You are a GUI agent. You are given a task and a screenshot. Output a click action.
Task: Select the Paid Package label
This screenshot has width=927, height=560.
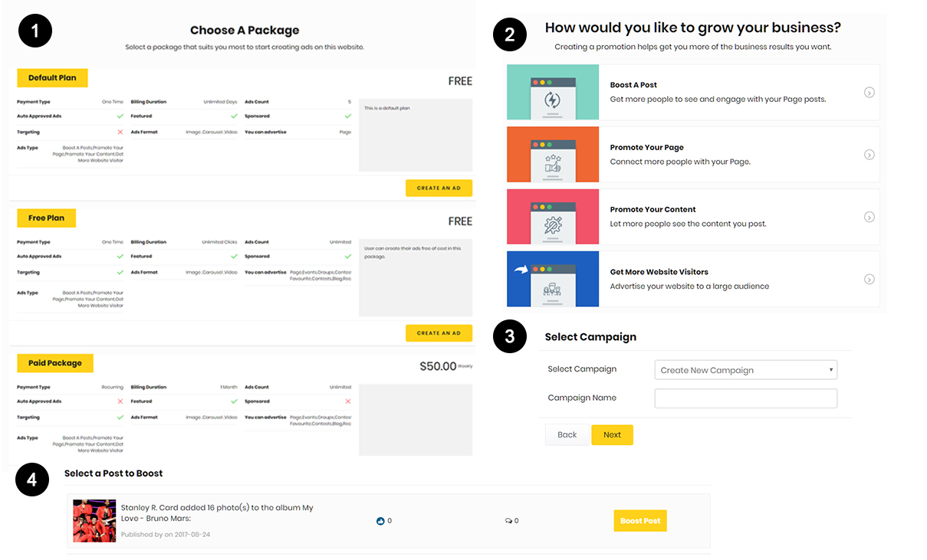click(55, 363)
